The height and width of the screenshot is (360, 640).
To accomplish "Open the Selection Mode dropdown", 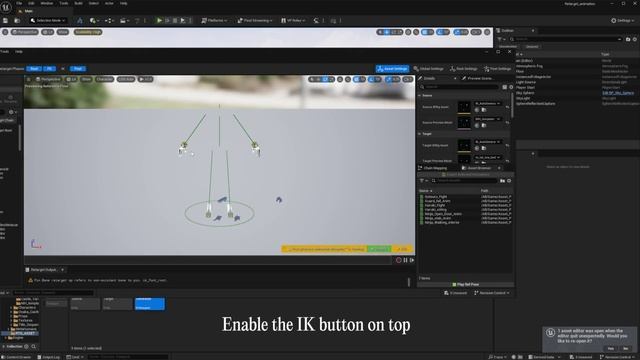I will (x=48, y=20).
